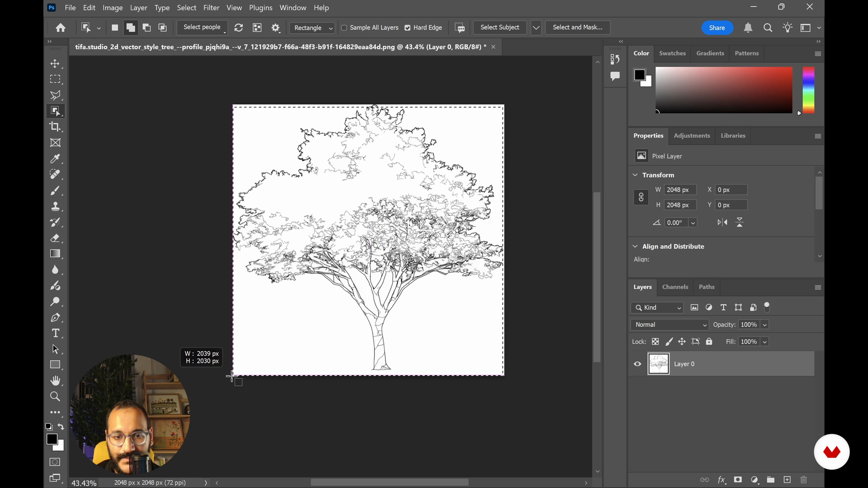Activate the Eraser tool
Image resolution: width=868 pixels, height=488 pixels.
tap(55, 238)
